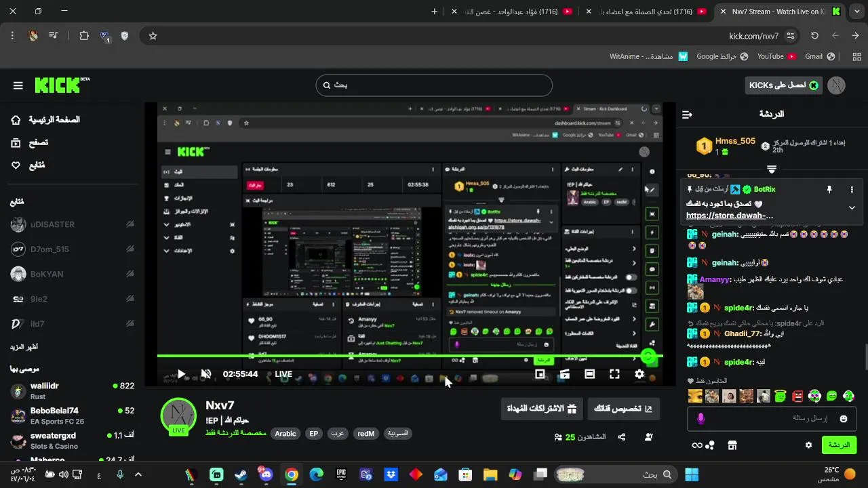Open pinned message options menu

point(852,190)
